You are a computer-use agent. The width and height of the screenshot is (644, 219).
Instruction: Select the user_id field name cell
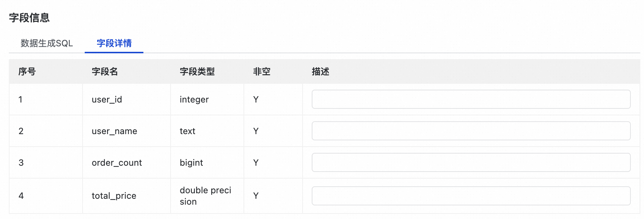107,100
